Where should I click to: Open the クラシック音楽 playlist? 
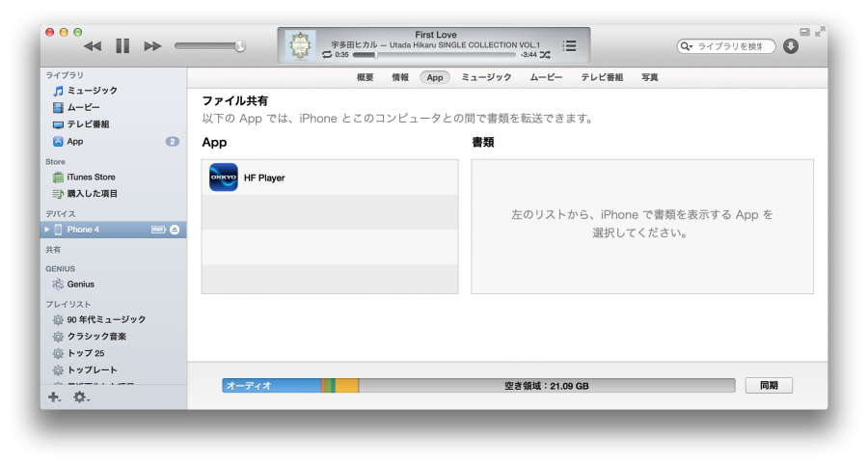click(113, 337)
